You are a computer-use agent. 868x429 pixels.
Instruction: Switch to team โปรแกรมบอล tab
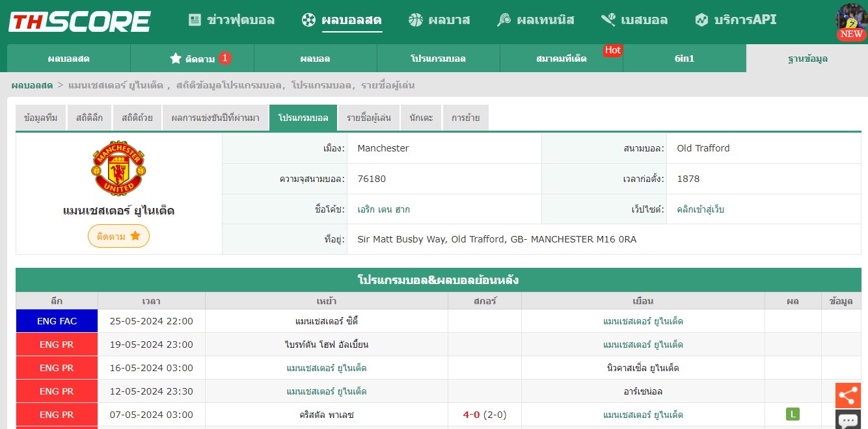(x=303, y=118)
